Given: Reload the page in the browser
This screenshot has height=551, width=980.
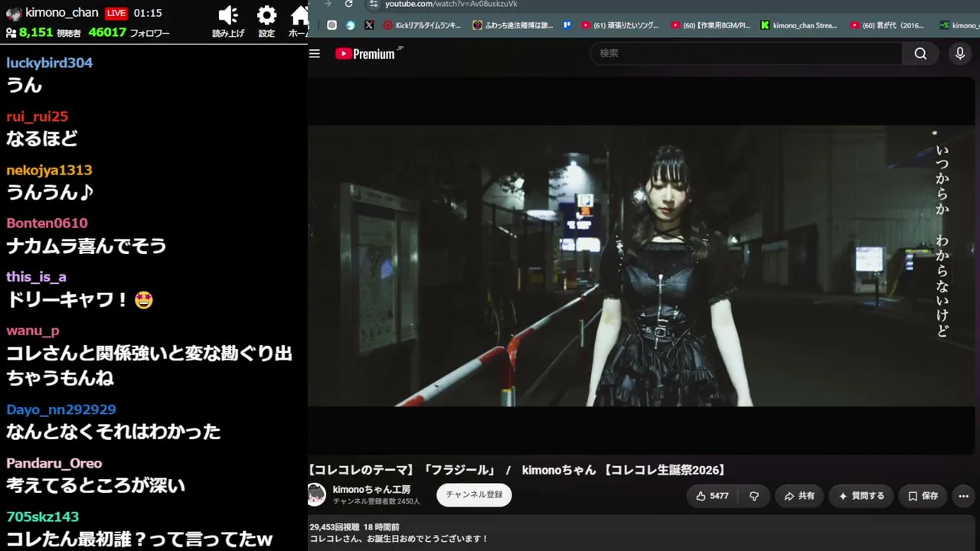Looking at the screenshot, I should [x=349, y=4].
